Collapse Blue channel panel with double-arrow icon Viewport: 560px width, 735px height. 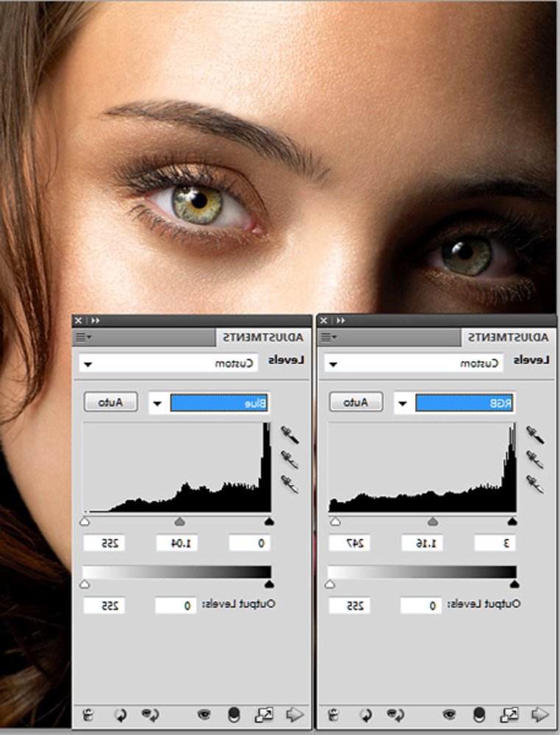(x=96, y=320)
